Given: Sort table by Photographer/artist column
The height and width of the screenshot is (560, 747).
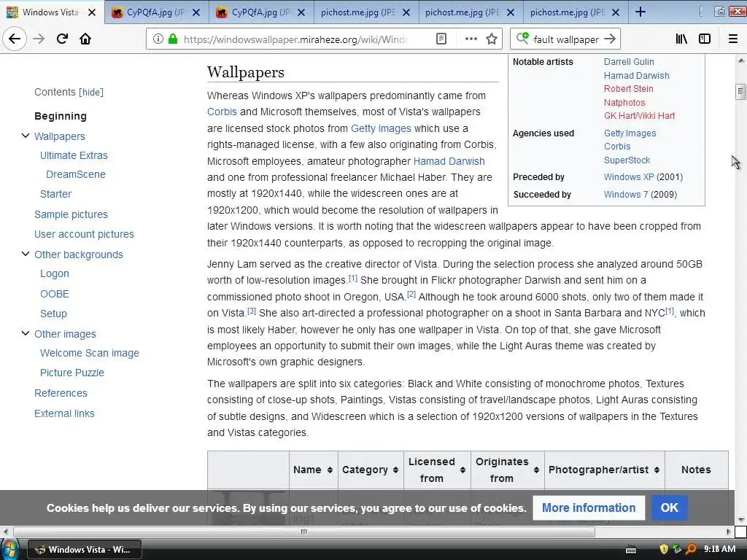Looking at the screenshot, I should click(605, 470).
